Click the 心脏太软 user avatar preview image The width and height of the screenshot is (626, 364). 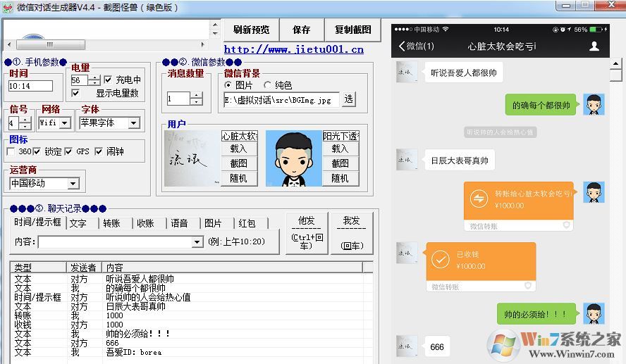coord(192,158)
